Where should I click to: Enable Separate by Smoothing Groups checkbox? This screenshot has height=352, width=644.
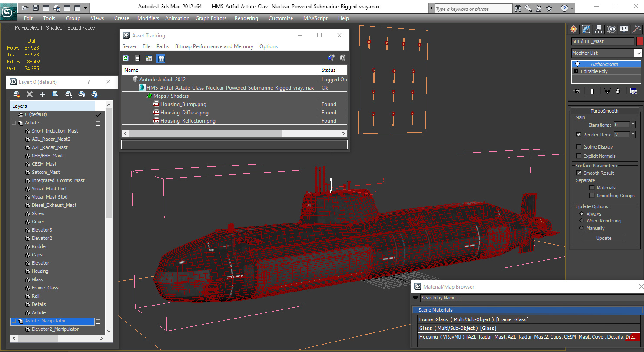pyautogui.click(x=592, y=196)
